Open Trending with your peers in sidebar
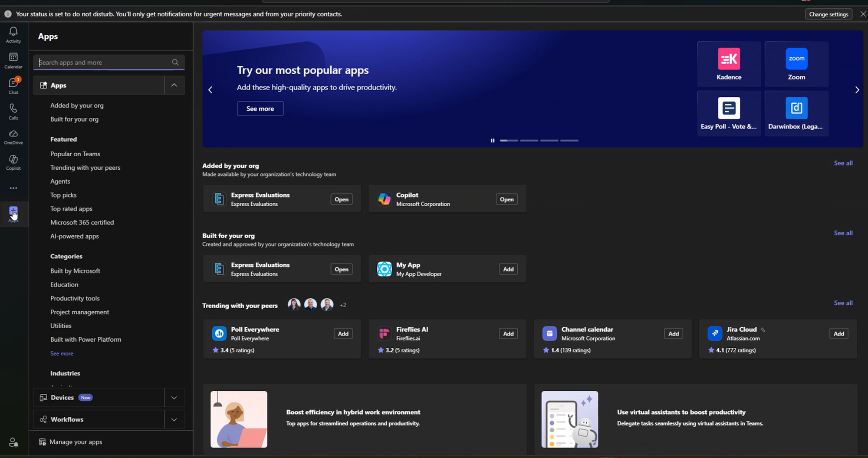Screen dimensions: 868x458 click(x=85, y=168)
